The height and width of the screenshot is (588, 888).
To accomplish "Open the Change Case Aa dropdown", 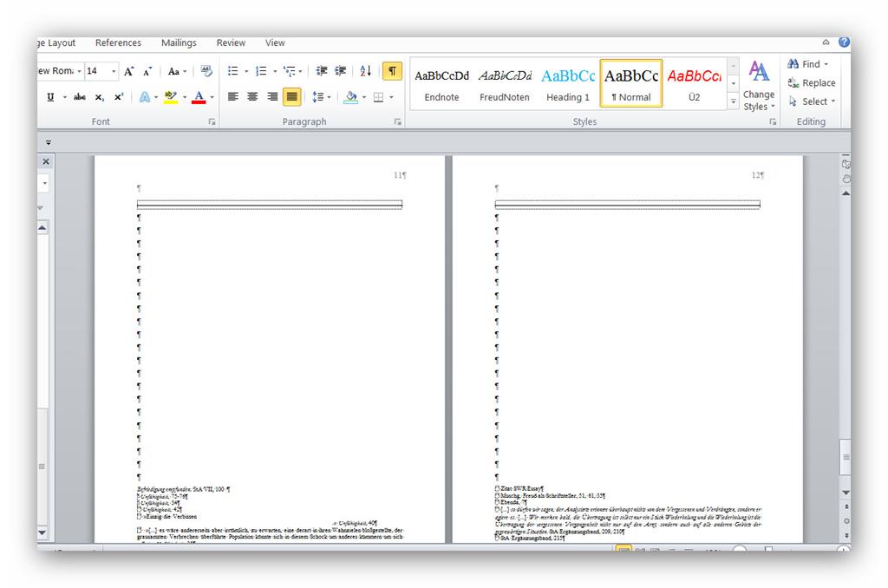I will 177,71.
